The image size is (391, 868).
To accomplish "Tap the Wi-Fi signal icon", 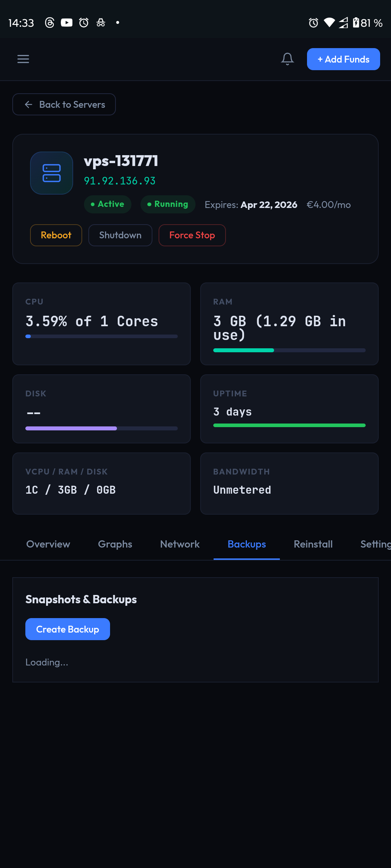I will coord(329,23).
